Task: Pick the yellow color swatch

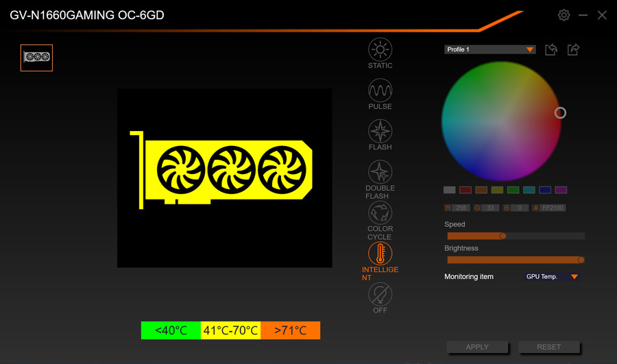Action: (x=497, y=190)
